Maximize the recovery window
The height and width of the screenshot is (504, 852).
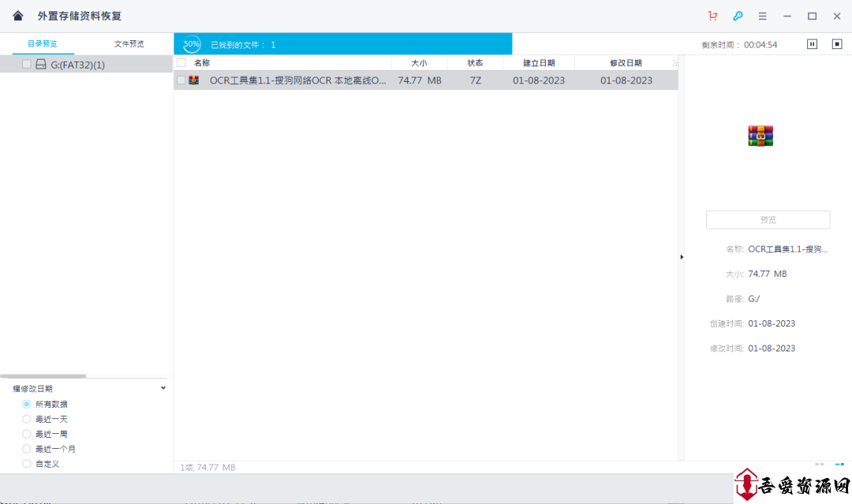[812, 17]
